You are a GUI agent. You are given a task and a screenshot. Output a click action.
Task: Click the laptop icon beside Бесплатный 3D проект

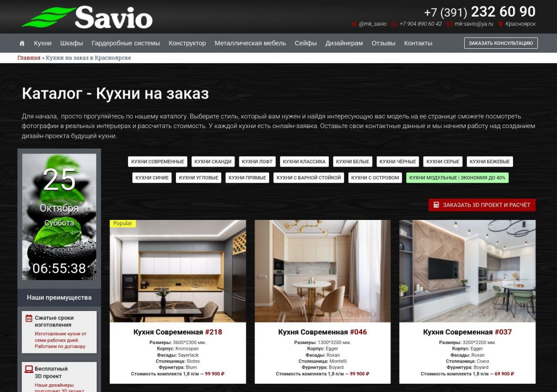[x=29, y=369]
